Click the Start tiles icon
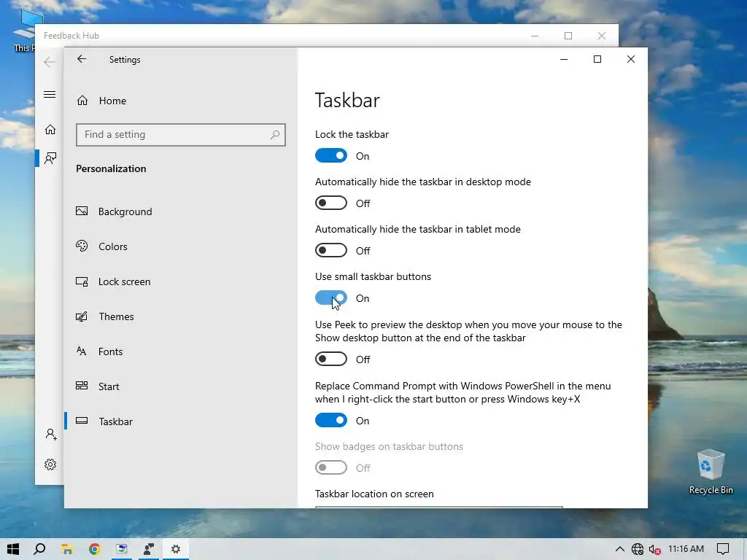747x560 pixels. click(x=82, y=386)
